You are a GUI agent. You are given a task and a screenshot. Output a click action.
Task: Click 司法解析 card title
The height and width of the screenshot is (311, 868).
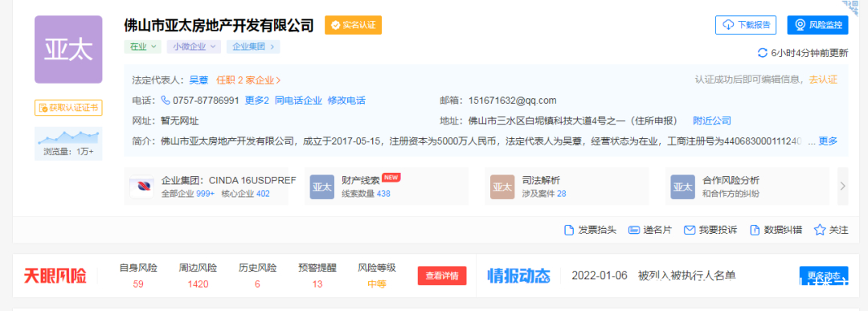point(541,180)
